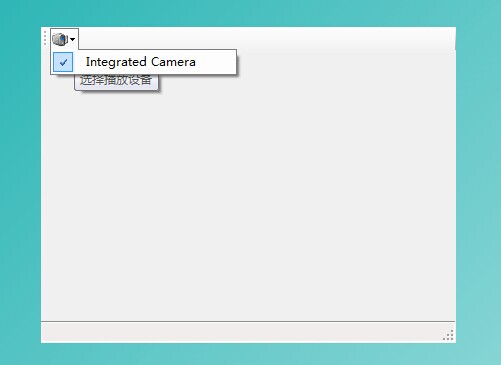Open the dropdown arrow beside camera icon
This screenshot has width=501, height=365.
[x=72, y=39]
